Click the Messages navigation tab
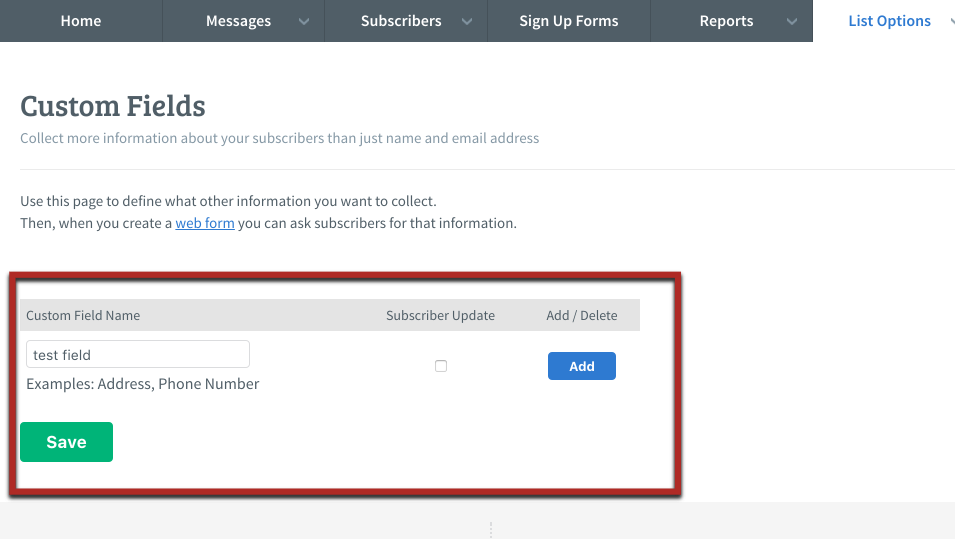Image resolution: width=955 pixels, height=539 pixels. 238,21
